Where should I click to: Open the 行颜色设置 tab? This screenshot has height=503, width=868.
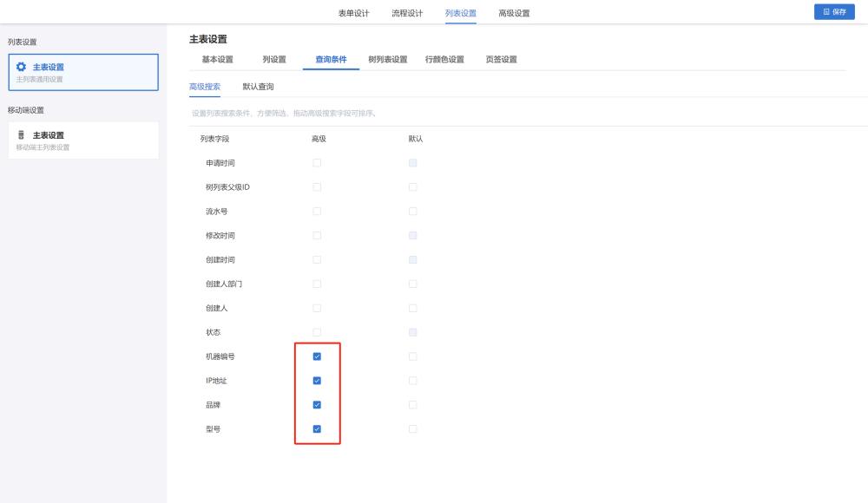444,60
